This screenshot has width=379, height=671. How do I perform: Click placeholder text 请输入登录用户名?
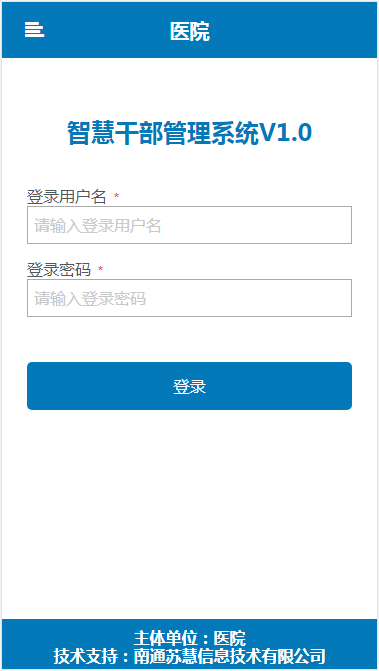(98, 226)
